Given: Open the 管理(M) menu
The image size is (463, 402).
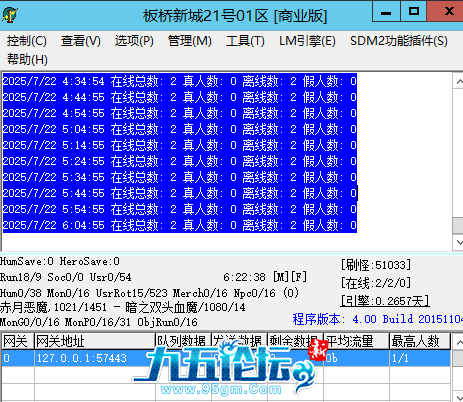Looking at the screenshot, I should click(x=190, y=41).
